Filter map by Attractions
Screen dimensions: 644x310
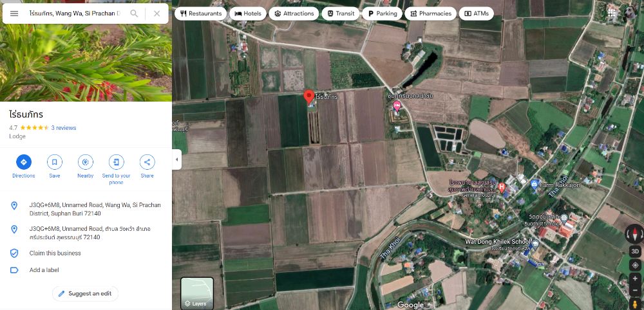tap(294, 14)
